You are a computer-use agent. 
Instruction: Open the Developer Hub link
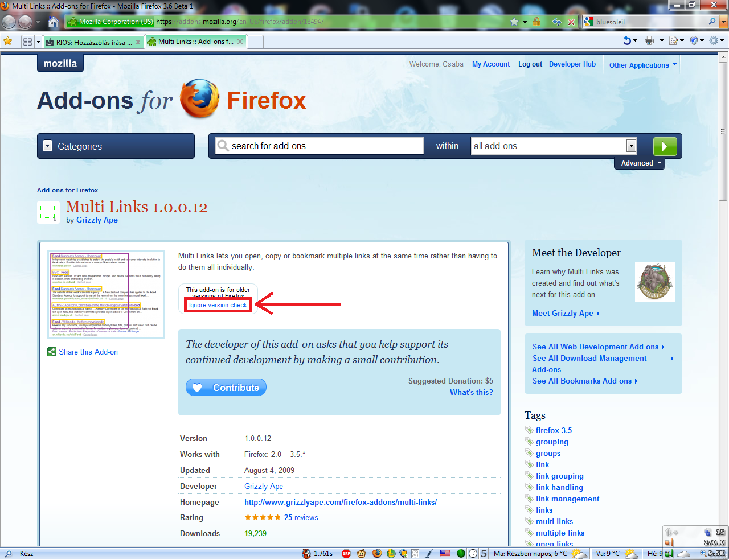point(572,64)
